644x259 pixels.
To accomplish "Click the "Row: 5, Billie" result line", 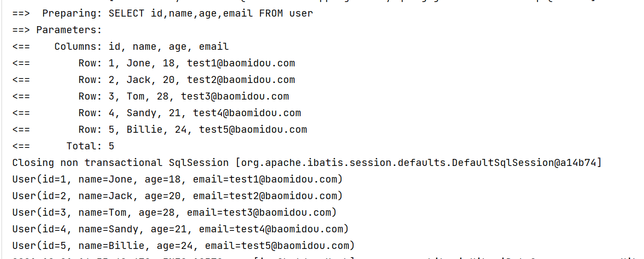I will click(x=192, y=130).
